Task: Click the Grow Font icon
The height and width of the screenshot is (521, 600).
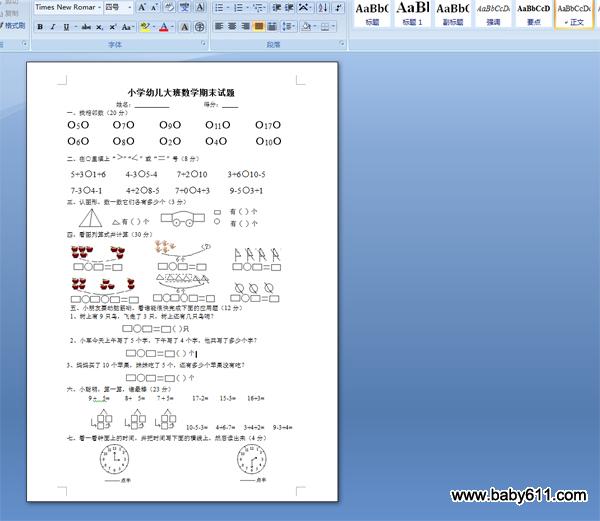Action: 141,7
